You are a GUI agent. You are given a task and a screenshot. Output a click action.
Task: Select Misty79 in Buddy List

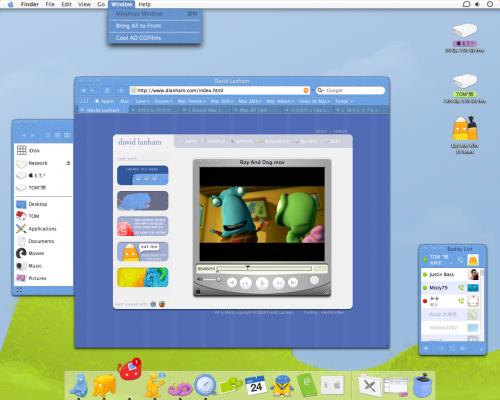450,288
